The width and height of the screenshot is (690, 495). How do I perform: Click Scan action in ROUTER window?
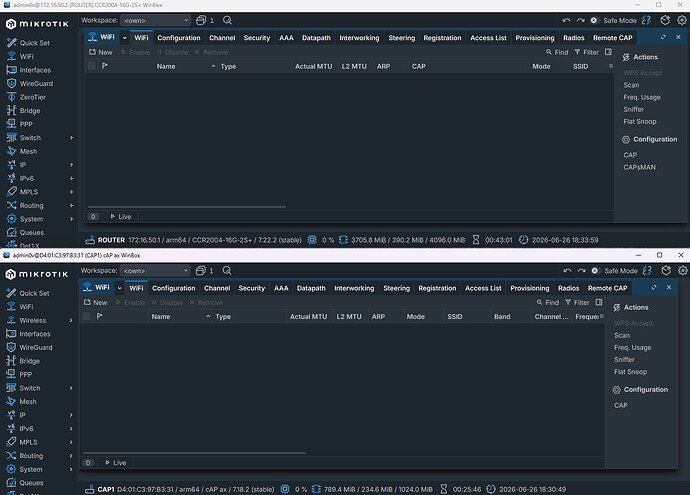(x=631, y=85)
